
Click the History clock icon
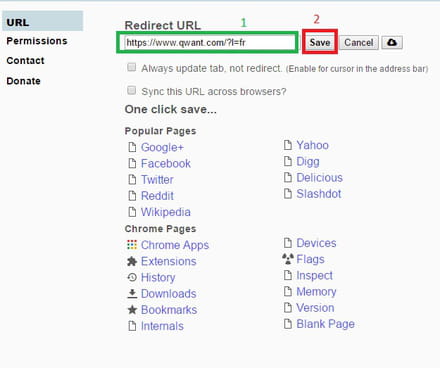[132, 277]
